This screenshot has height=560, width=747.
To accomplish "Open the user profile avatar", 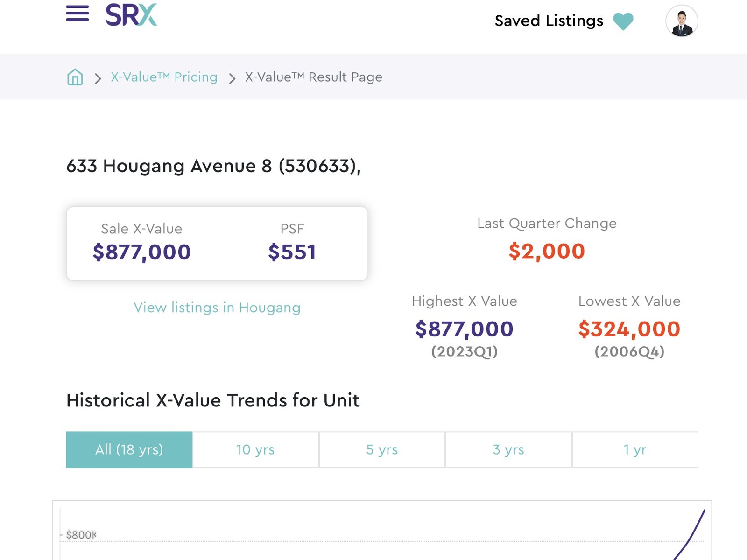I will (682, 21).
